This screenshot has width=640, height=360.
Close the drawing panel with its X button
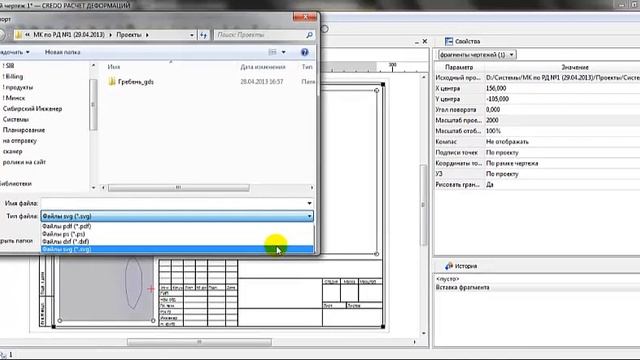(x=424, y=41)
